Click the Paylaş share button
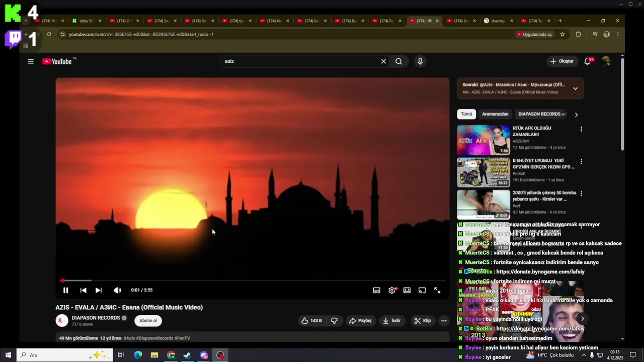Viewport: 644px width, 362px height. click(360, 321)
